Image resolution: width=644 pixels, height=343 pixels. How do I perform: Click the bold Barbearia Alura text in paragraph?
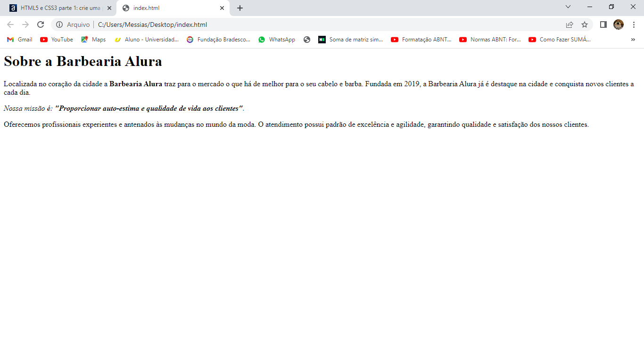click(136, 84)
